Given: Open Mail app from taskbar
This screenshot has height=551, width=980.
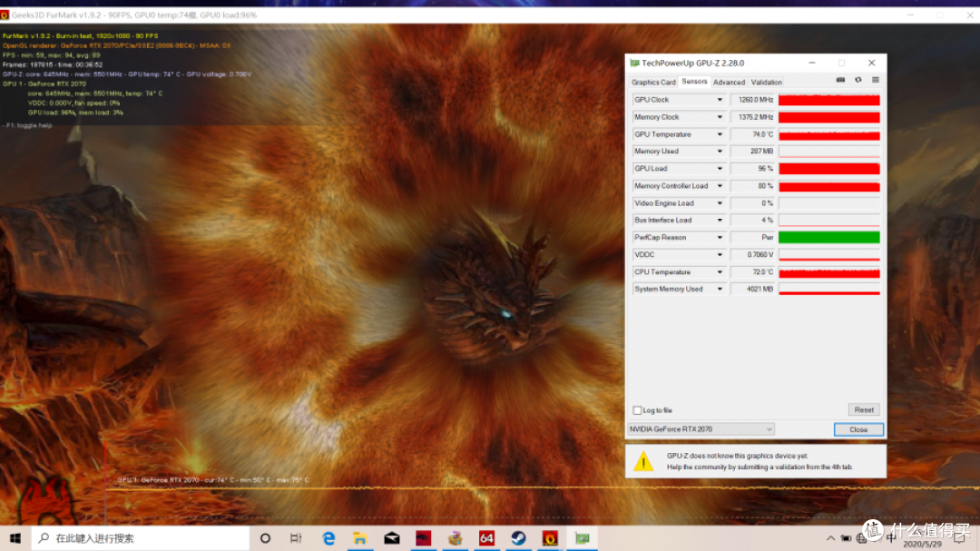Looking at the screenshot, I should (x=392, y=538).
